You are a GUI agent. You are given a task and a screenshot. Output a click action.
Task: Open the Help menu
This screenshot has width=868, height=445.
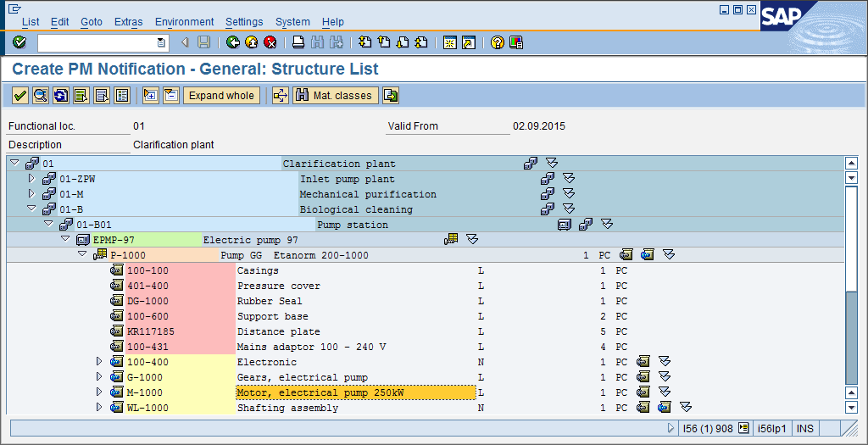click(x=332, y=22)
